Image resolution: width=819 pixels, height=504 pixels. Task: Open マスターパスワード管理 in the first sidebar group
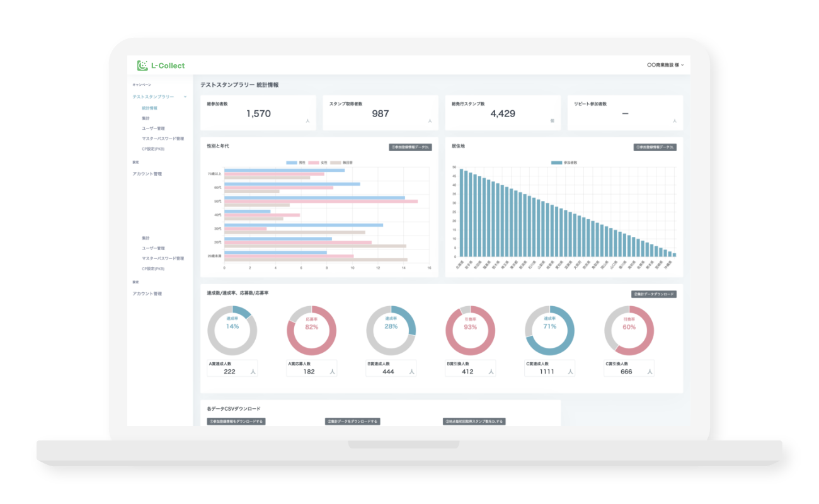pyautogui.click(x=163, y=139)
